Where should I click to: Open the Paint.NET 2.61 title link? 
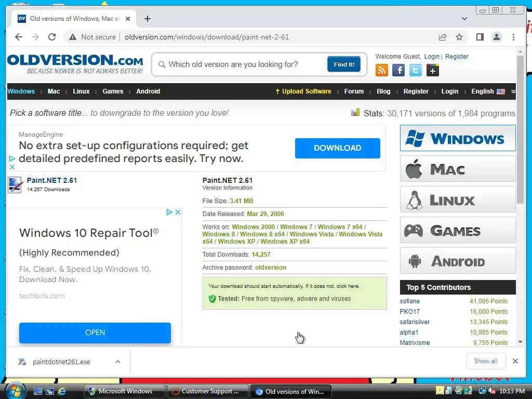52,180
